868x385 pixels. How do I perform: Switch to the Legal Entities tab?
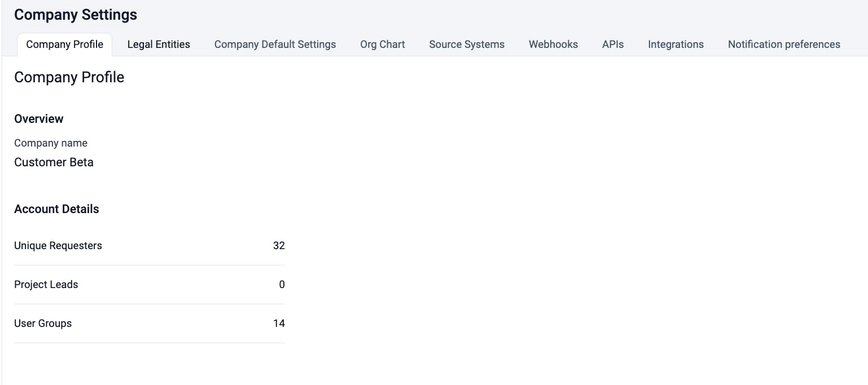pos(159,45)
